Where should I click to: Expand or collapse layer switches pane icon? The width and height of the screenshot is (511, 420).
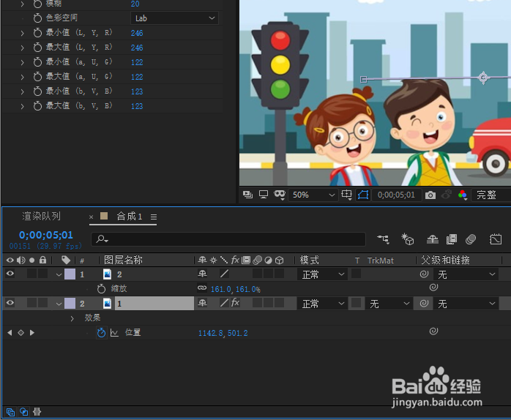(x=10, y=412)
